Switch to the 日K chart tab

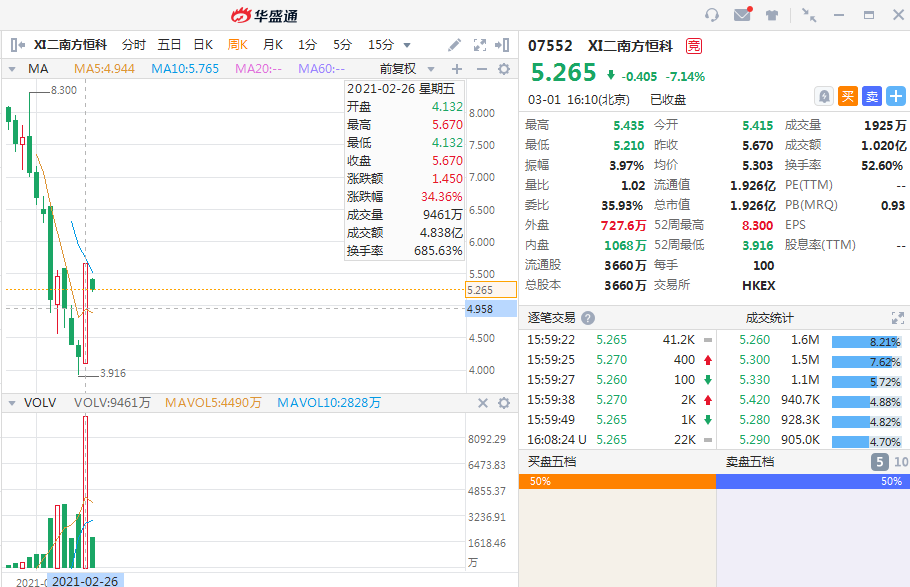pos(203,45)
